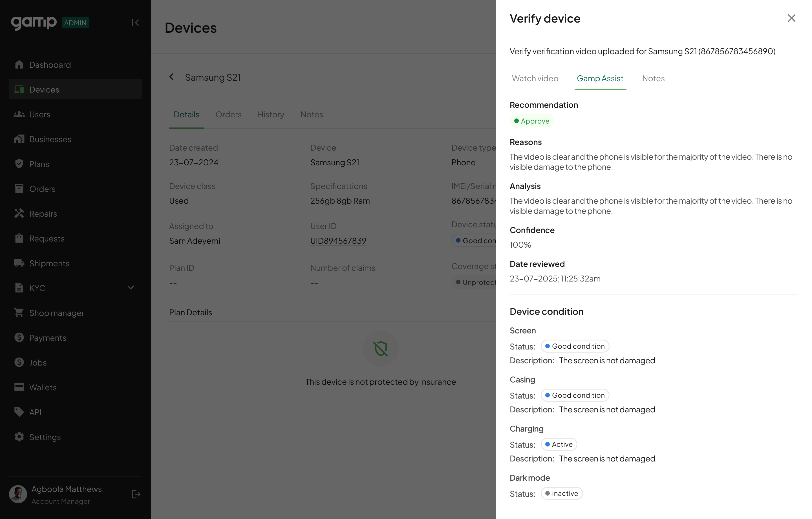Open Users in the sidebar
Image resolution: width=812 pixels, height=519 pixels.
(x=39, y=115)
